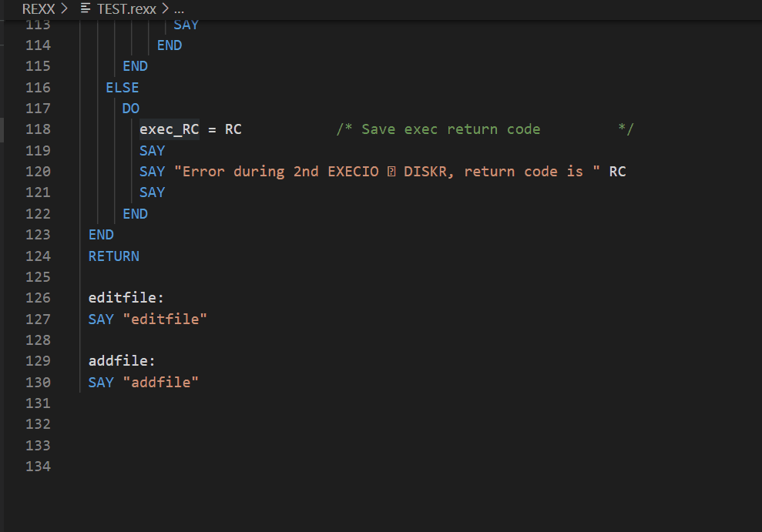Click the chevron after REXX breadcrumb
This screenshot has width=762, height=532.
[64, 8]
